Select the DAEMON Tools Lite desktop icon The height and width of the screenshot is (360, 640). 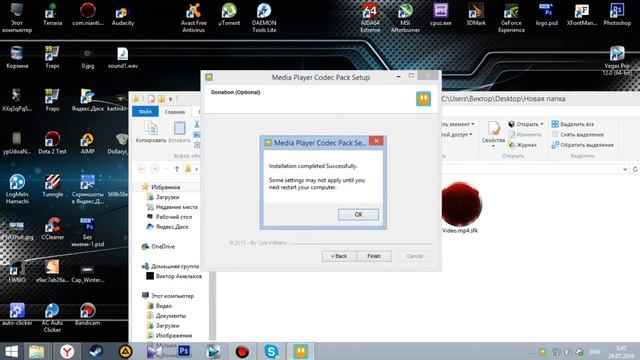[x=264, y=18]
